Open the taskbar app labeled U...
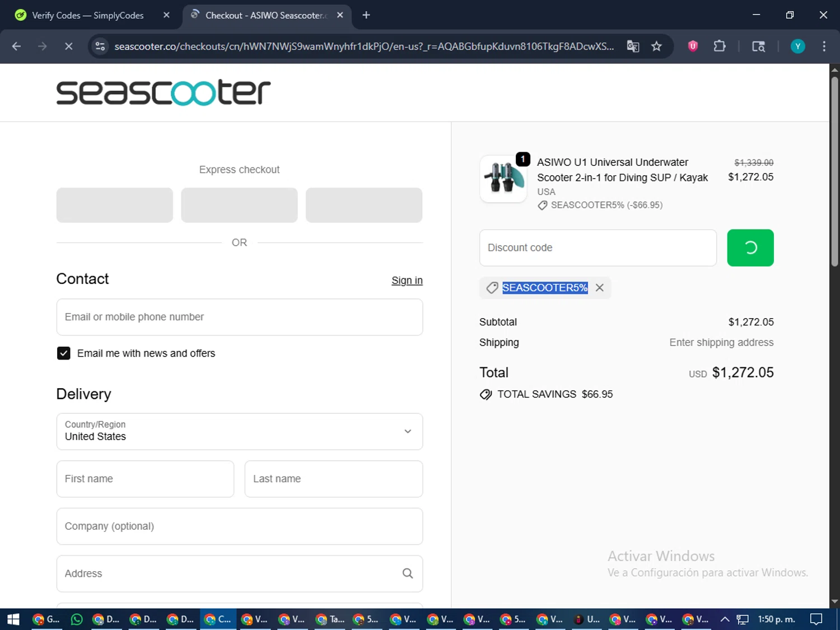The width and height of the screenshot is (840, 630). 587,619
